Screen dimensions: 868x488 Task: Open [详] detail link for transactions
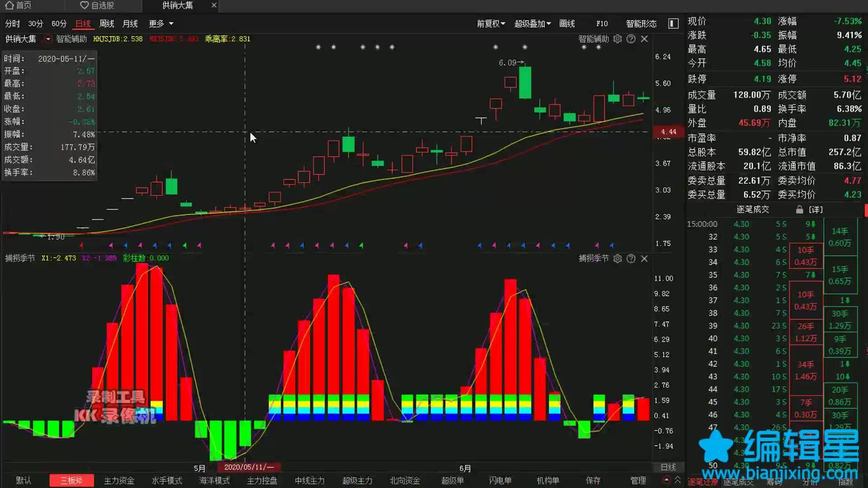click(816, 210)
